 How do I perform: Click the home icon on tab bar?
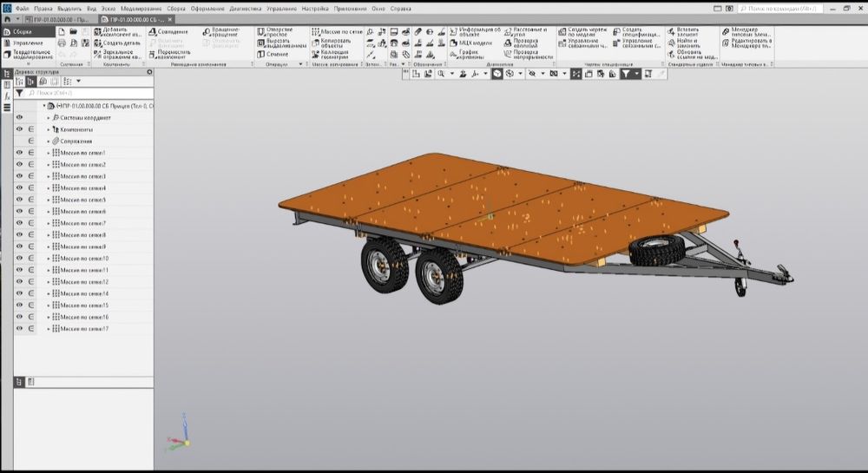coord(8,19)
